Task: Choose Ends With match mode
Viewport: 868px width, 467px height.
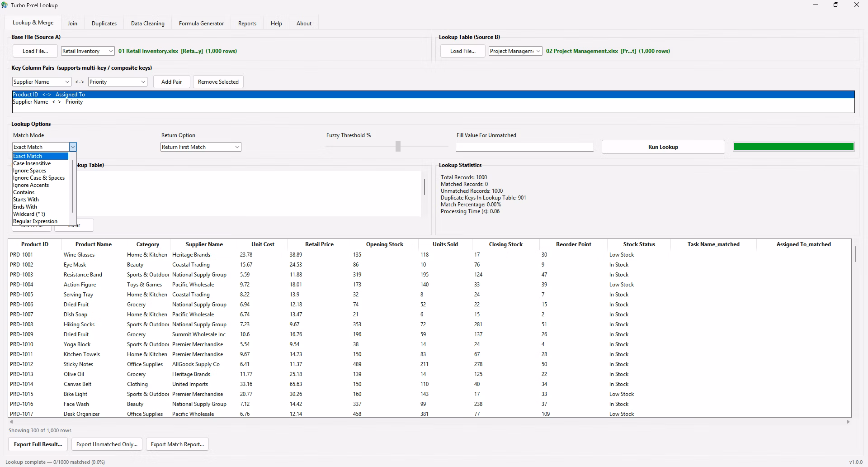Action: tap(40, 207)
